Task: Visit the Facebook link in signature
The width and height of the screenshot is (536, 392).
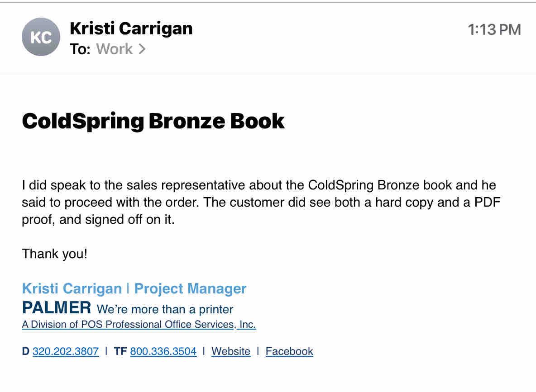Action: coord(289,351)
